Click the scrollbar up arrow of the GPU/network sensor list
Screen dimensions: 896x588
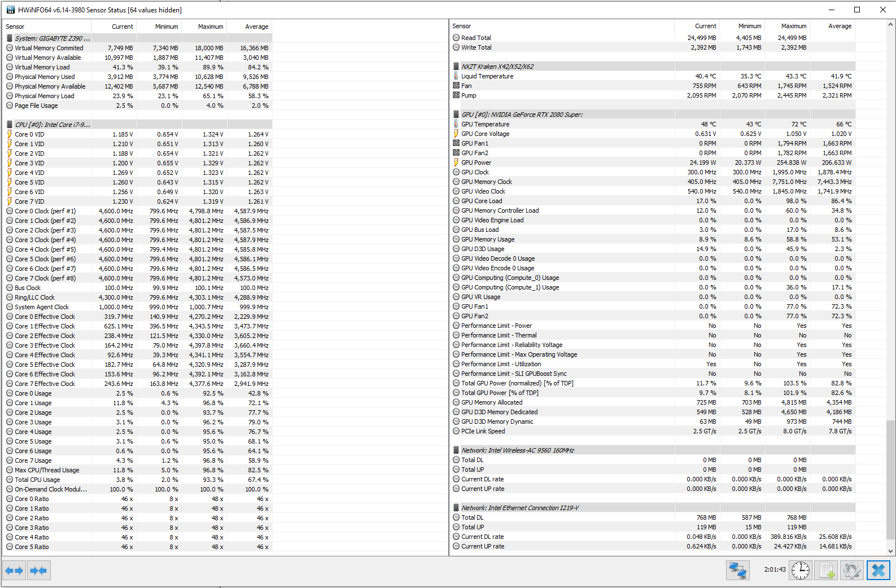point(891,24)
